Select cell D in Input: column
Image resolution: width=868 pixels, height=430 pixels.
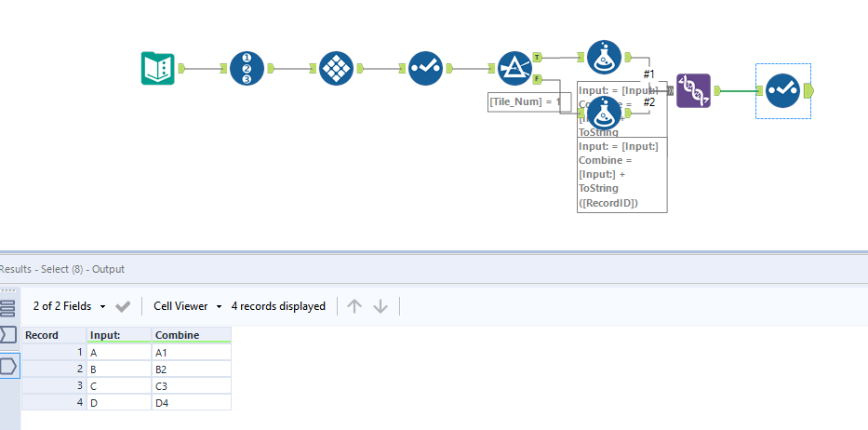[119, 402]
